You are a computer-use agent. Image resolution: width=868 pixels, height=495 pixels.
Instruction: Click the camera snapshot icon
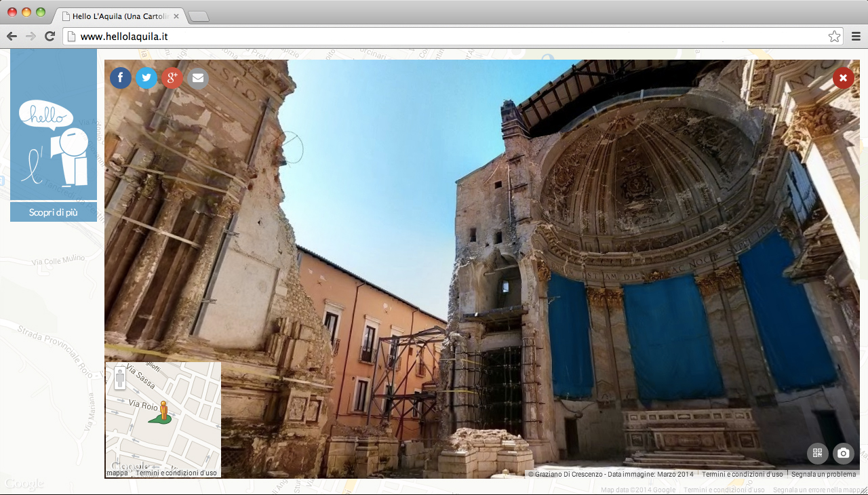(844, 453)
